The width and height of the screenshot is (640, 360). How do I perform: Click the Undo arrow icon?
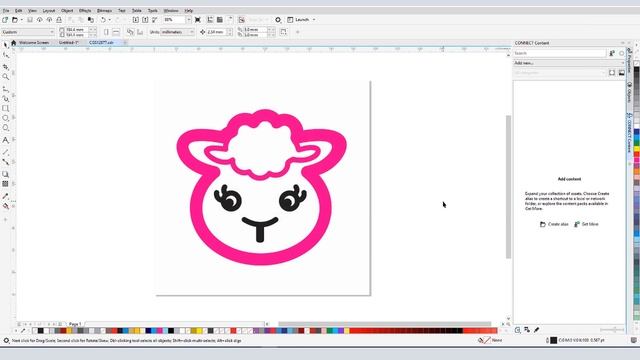coord(103,20)
